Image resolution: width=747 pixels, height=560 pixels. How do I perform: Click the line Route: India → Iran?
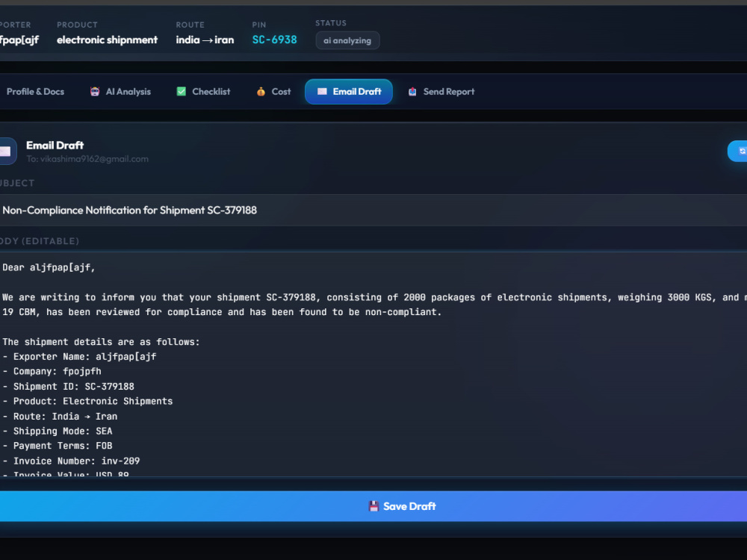[60, 417]
